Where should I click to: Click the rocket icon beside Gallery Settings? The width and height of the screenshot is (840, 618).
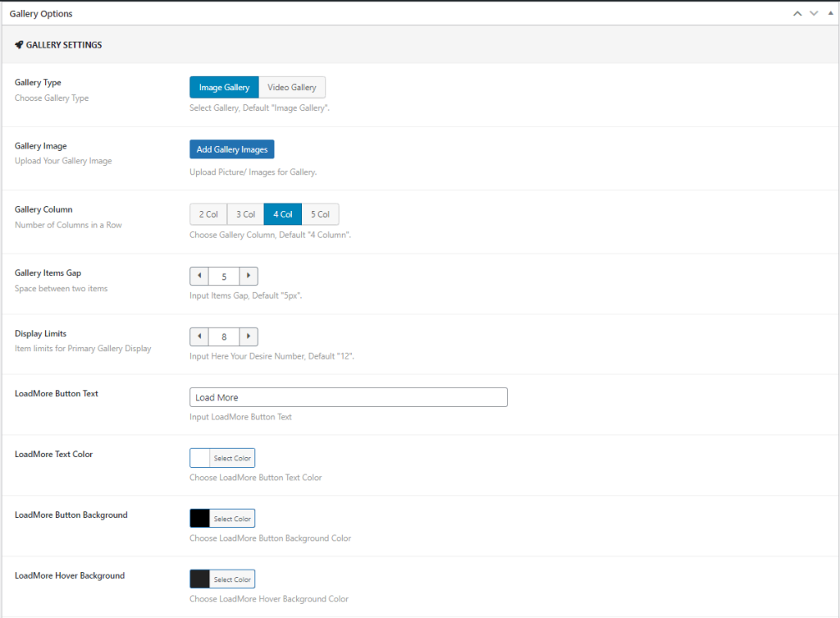tap(19, 45)
